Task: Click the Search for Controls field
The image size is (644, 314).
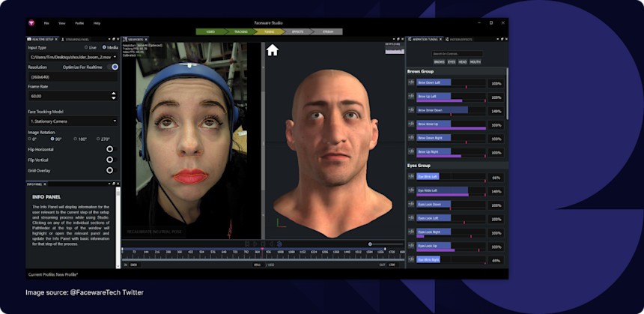Action: pyautogui.click(x=457, y=54)
